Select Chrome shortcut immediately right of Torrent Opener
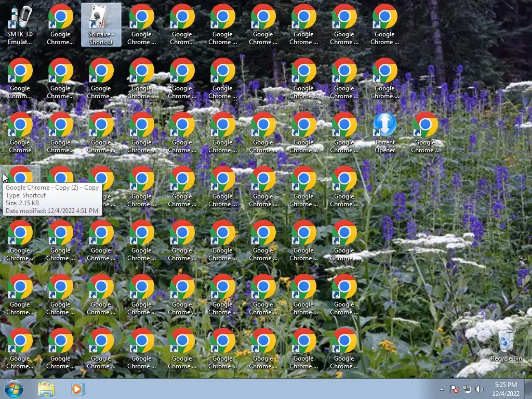This screenshot has height=399, width=532. [x=425, y=133]
